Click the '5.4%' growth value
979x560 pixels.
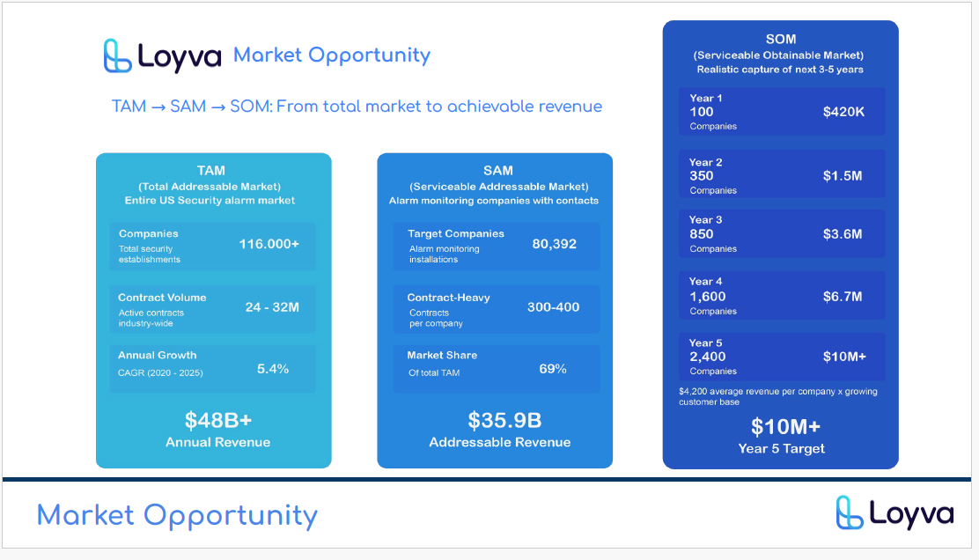point(273,369)
